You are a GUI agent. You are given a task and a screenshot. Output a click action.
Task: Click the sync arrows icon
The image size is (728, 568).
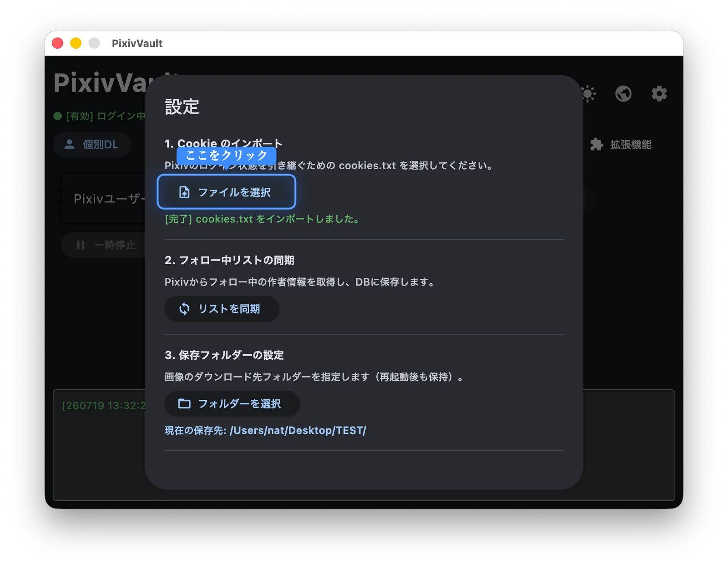[184, 309]
